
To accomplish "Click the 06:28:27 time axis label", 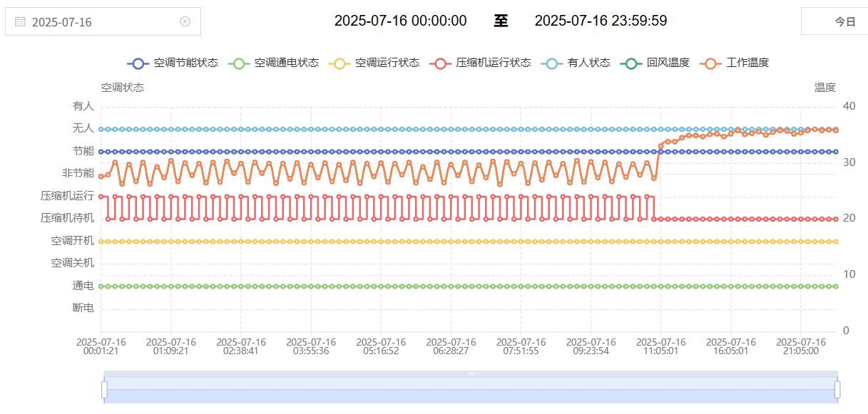I will coord(451,346).
